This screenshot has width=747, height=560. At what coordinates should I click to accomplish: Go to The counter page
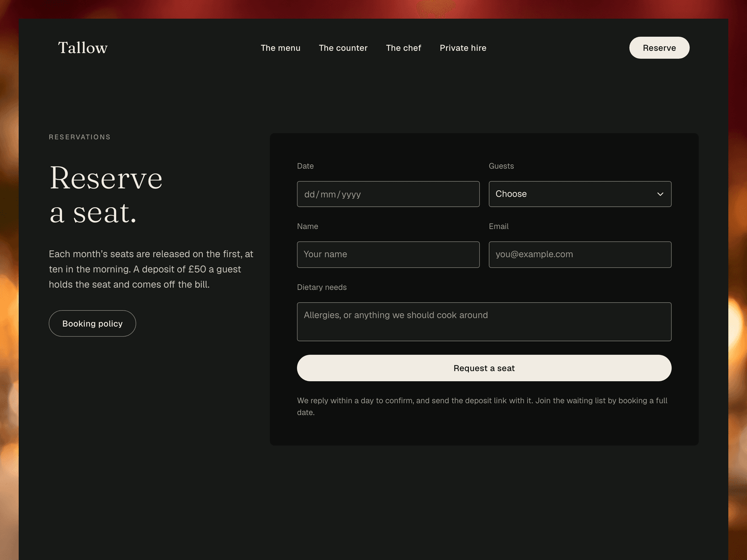343,48
